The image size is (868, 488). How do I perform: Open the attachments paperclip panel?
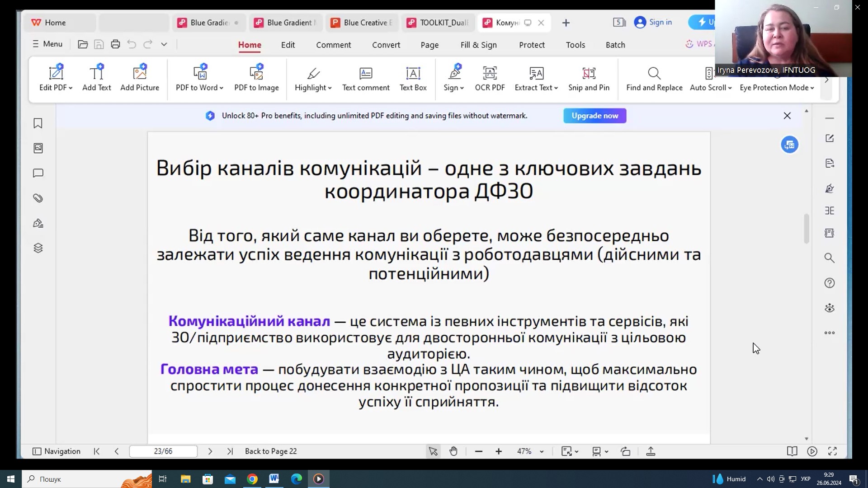pos(38,198)
